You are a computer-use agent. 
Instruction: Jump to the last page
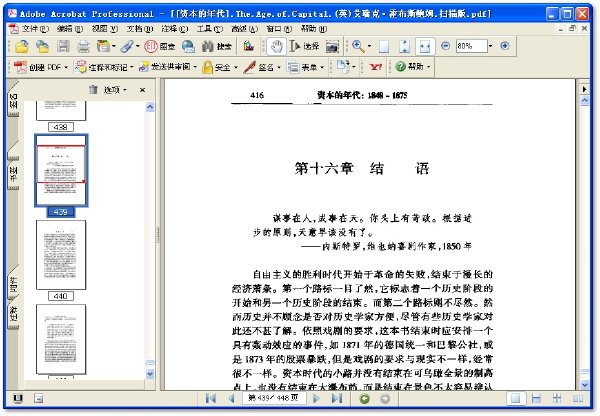(337, 399)
